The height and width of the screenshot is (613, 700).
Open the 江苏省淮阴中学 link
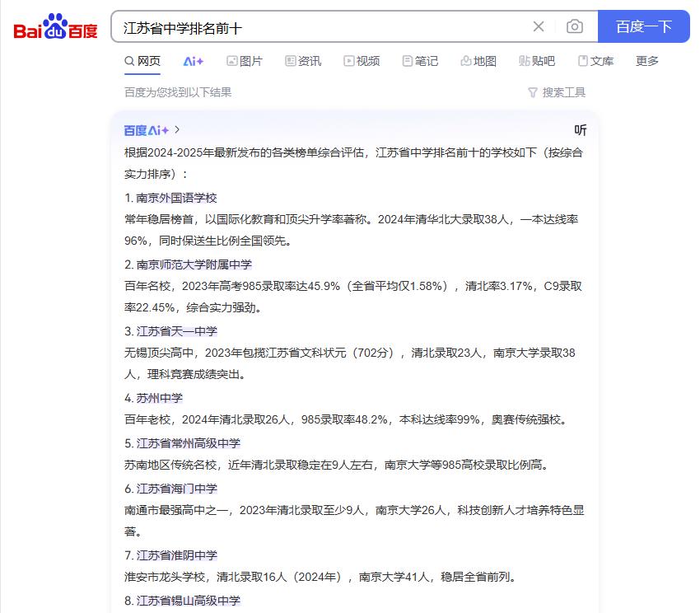click(176, 555)
